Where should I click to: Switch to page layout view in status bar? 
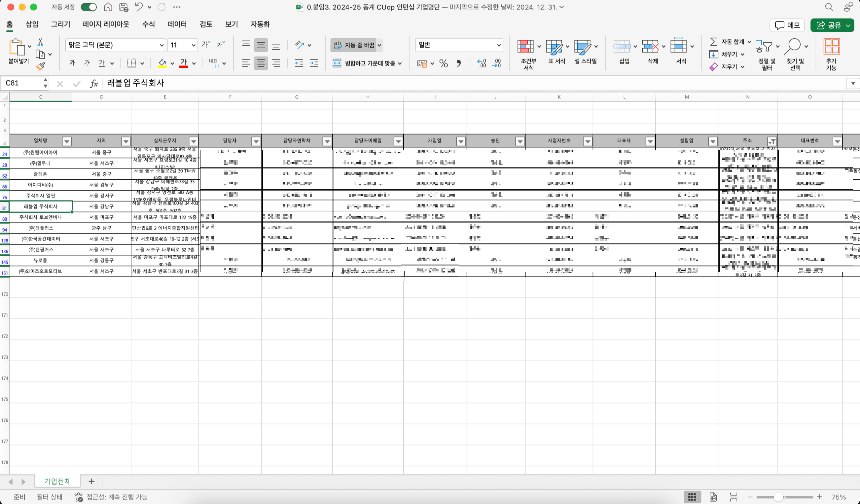coord(713,497)
